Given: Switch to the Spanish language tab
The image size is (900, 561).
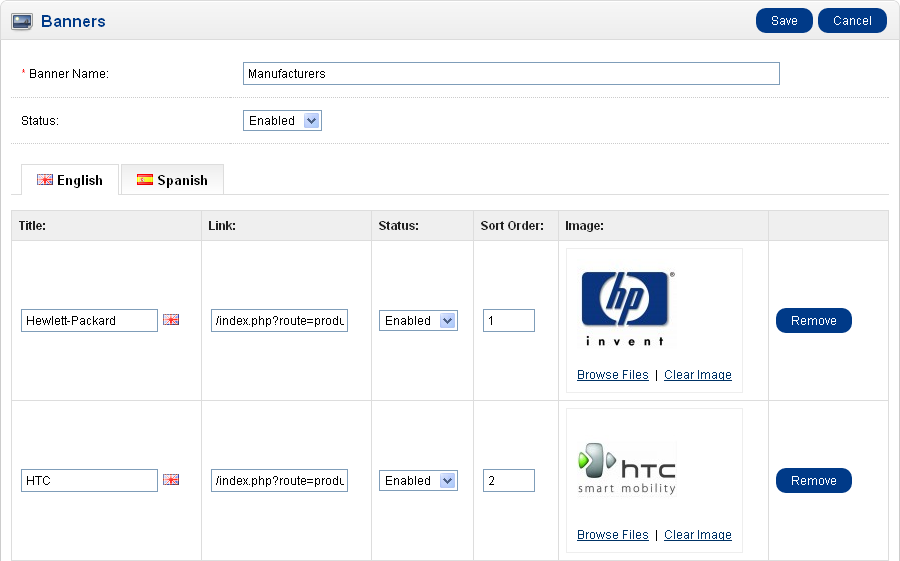Looking at the screenshot, I should (172, 180).
